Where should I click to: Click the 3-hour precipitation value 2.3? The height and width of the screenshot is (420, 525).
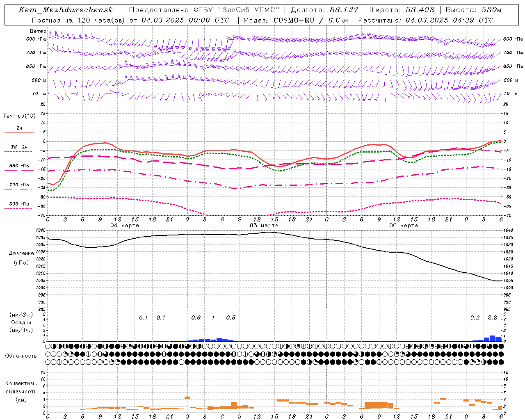pos(492,317)
